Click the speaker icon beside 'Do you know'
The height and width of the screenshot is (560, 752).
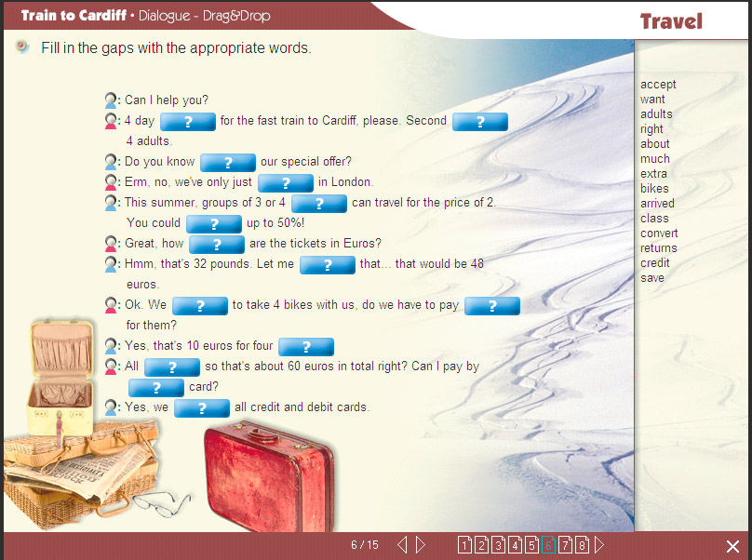[x=112, y=162]
